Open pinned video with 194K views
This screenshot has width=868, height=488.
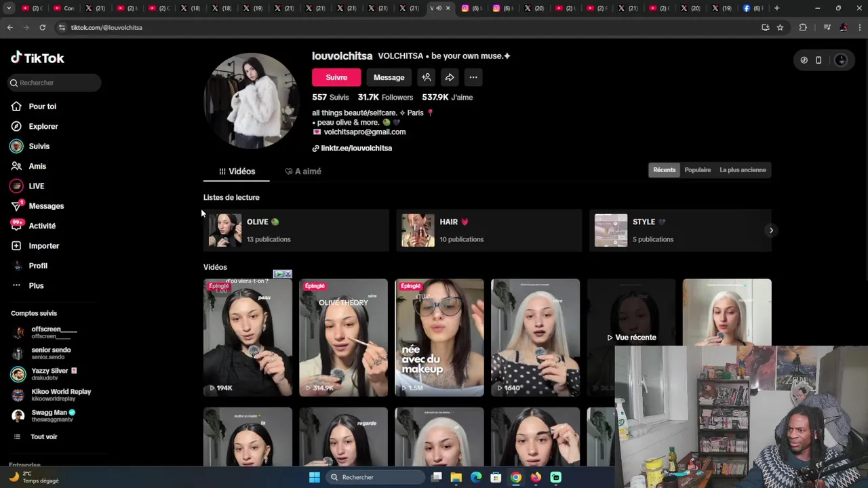tap(248, 338)
